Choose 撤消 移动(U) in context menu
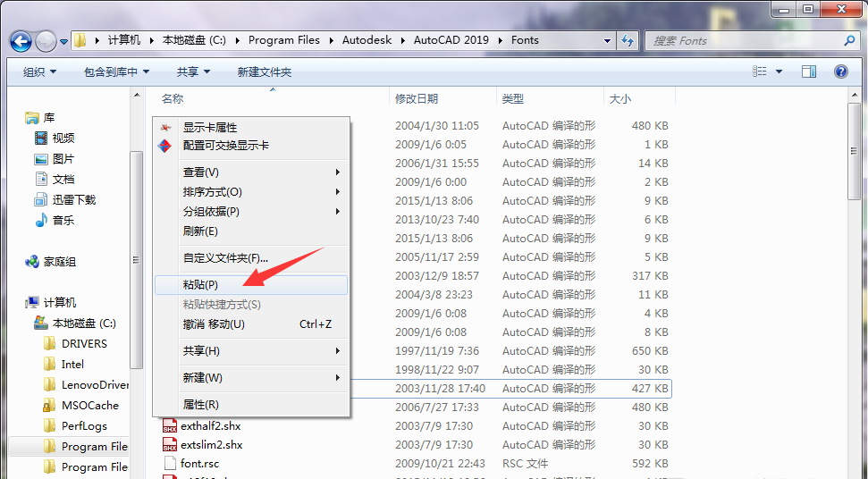Image resolution: width=868 pixels, height=479 pixels. tap(251, 324)
